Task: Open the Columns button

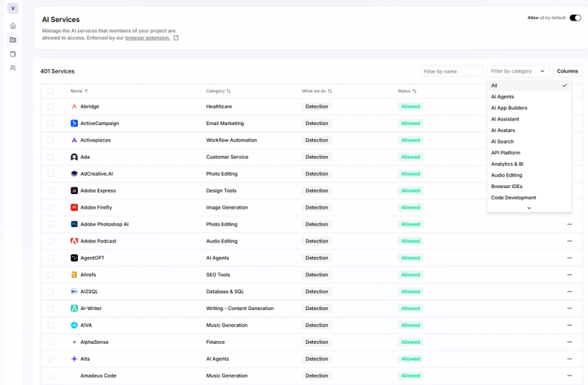Action: [567, 71]
